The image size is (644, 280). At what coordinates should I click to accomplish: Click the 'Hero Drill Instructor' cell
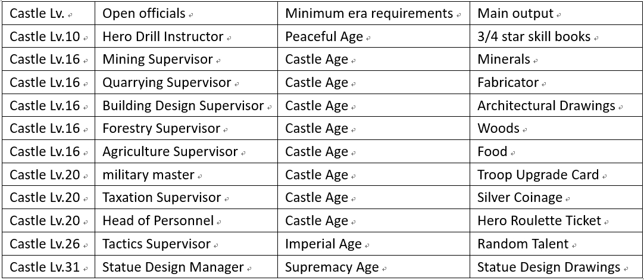(x=162, y=37)
